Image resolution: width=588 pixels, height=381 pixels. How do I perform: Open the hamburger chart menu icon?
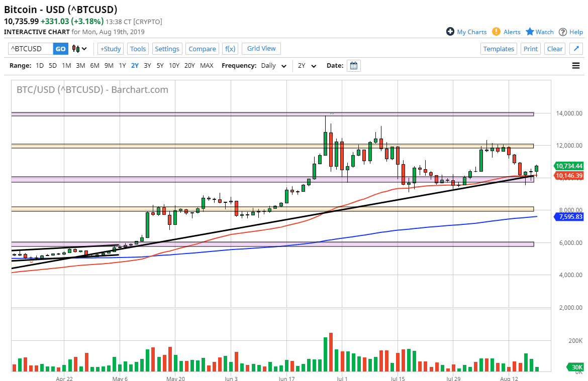575,65
